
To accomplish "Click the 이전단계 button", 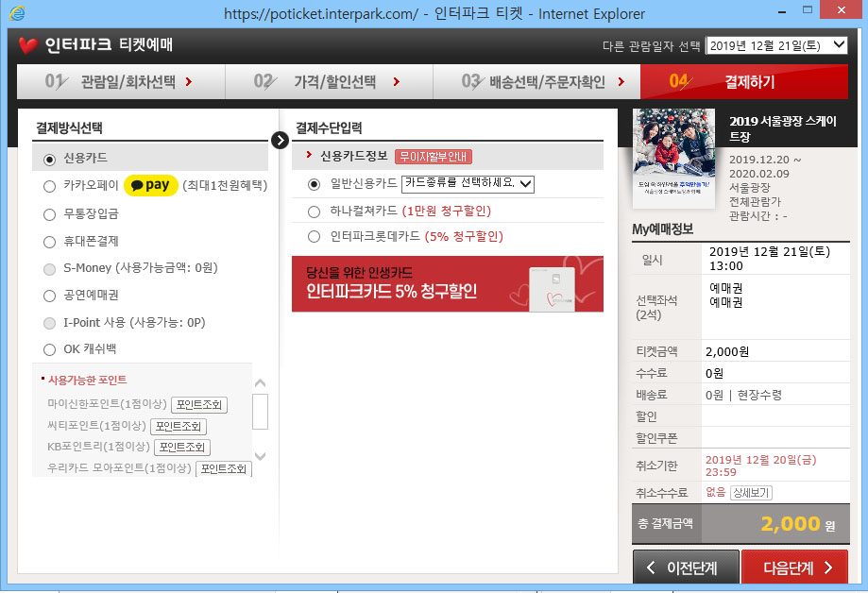I will coord(686,567).
